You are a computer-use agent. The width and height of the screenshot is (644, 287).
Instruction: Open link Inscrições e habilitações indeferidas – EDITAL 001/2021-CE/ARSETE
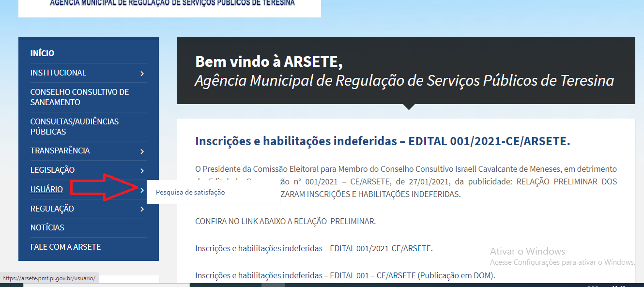pyautogui.click(x=314, y=248)
